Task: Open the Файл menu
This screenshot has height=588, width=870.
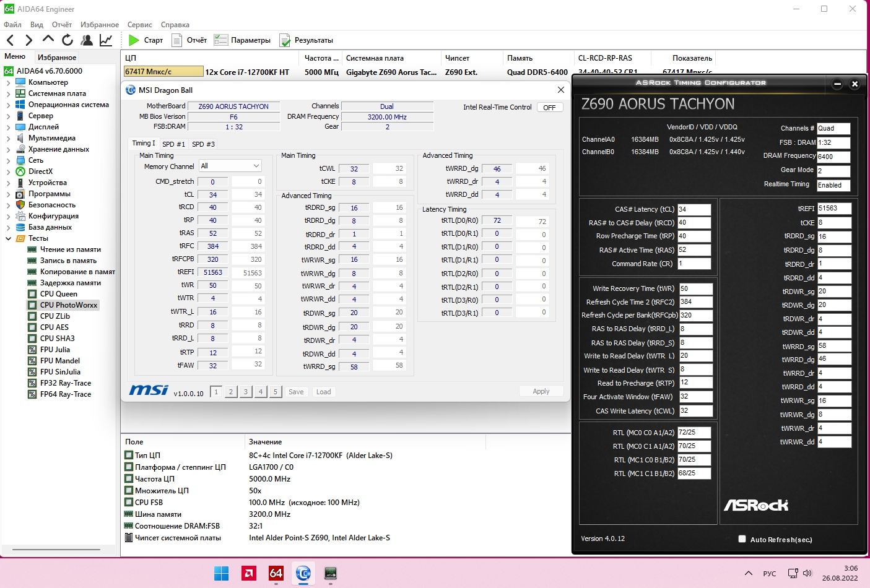Action: click(12, 25)
